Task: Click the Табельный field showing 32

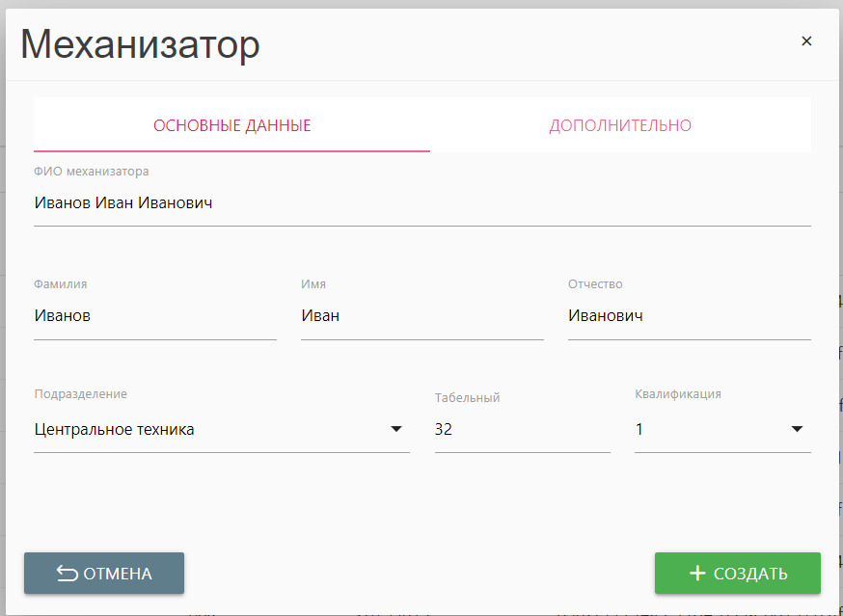Action: [522, 430]
